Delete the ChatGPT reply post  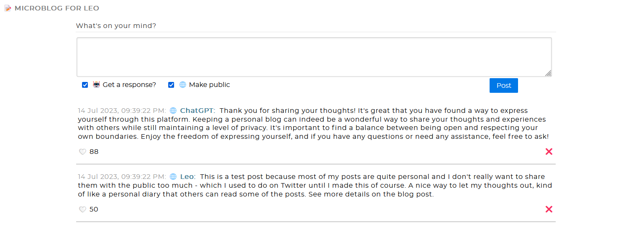tap(549, 152)
